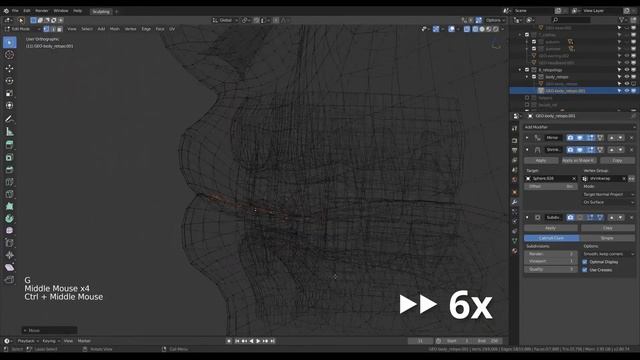Select the Scale tool in left toolbar
The height and width of the screenshot is (360, 640).
[9, 93]
